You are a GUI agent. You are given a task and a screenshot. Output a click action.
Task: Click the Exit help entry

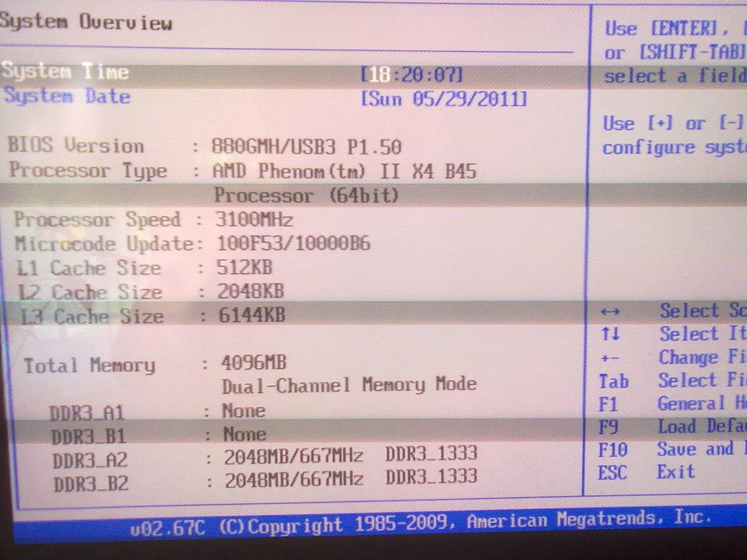(676, 472)
